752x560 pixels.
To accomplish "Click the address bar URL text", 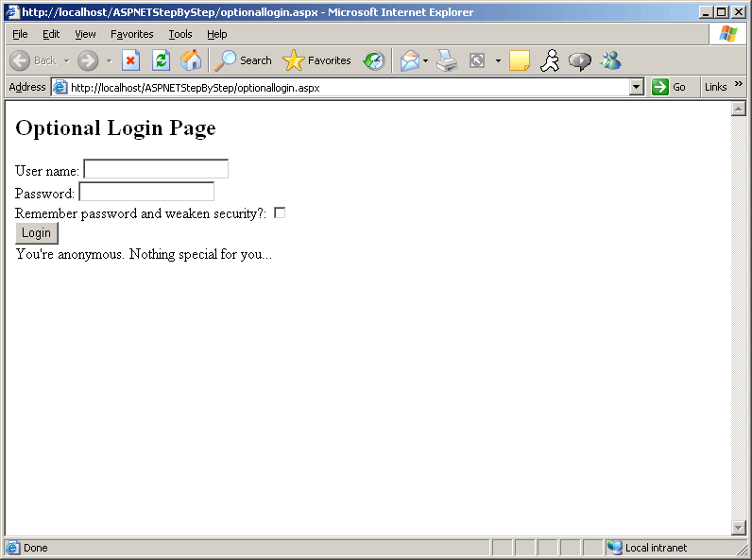I will coord(196,88).
